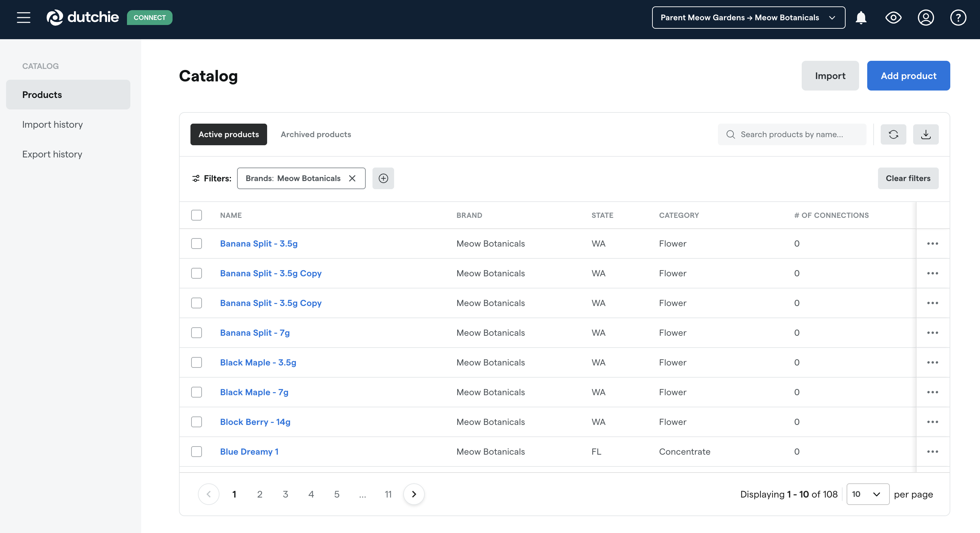The width and height of the screenshot is (980, 533).
Task: Click the Concentrate category cell
Action: tap(685, 452)
